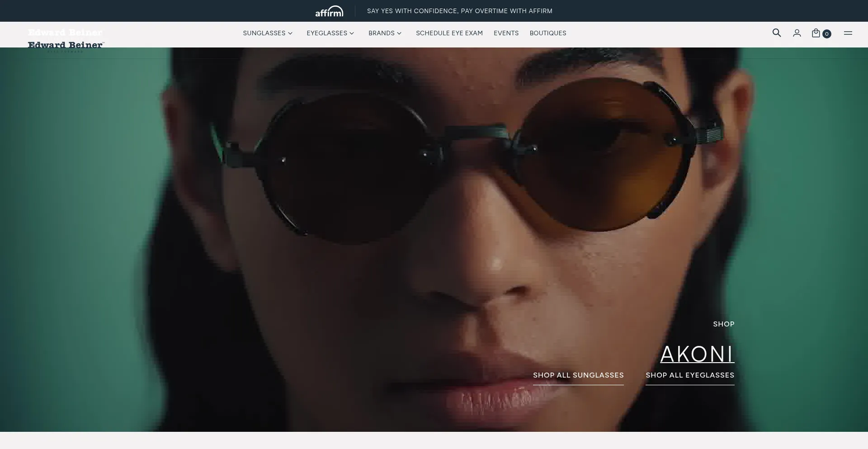Image resolution: width=868 pixels, height=449 pixels.
Task: Expand the Sunglasses menu
Action: 268,33
